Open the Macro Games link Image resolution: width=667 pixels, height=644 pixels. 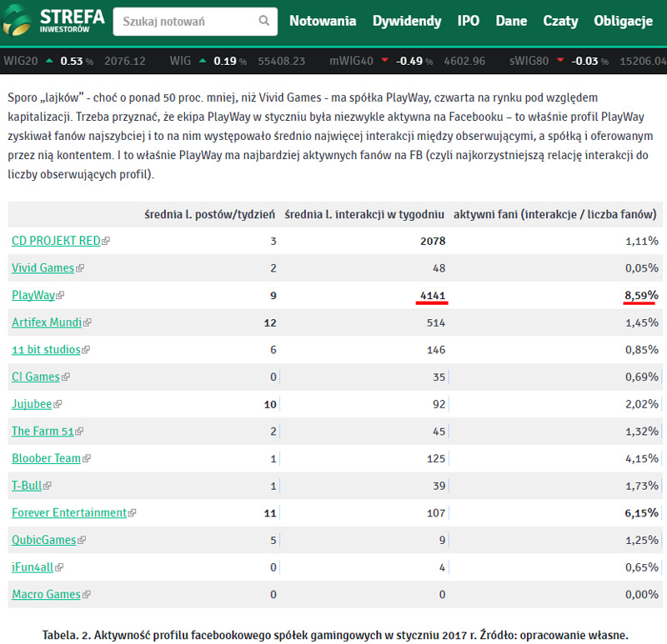coord(46,594)
